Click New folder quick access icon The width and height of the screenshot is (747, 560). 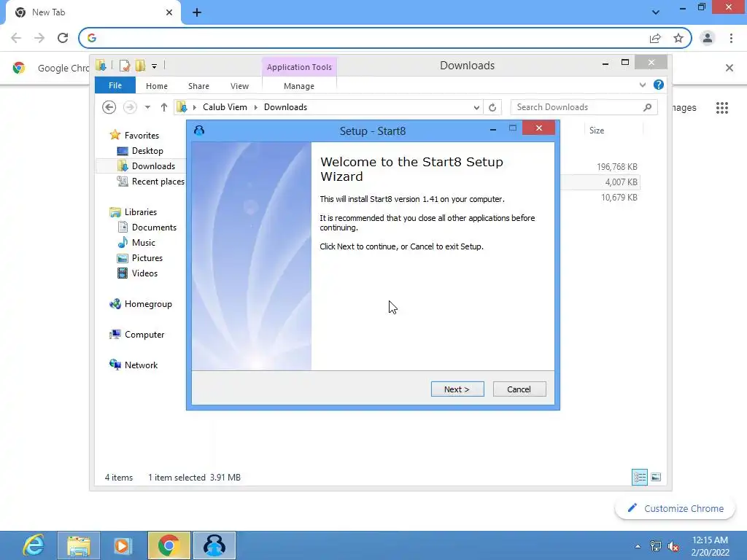click(x=140, y=65)
